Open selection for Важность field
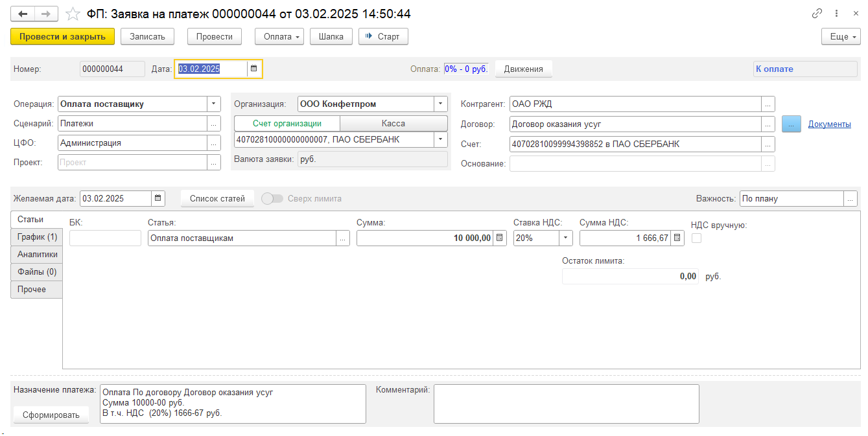868x436 pixels. tap(850, 199)
